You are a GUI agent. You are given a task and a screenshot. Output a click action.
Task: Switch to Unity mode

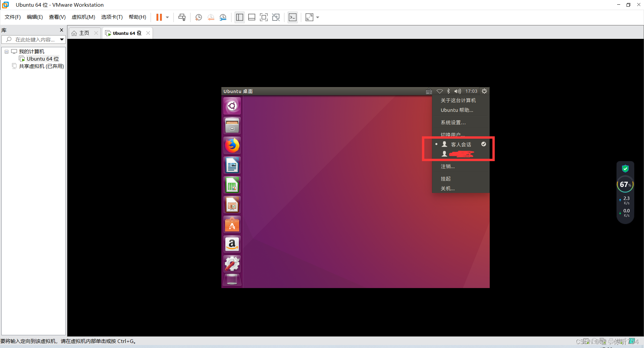click(276, 17)
